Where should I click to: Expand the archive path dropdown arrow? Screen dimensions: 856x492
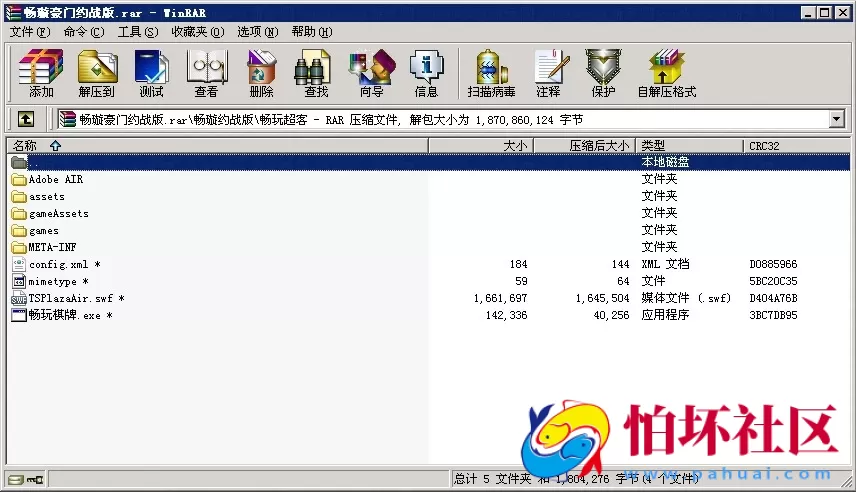(836, 120)
